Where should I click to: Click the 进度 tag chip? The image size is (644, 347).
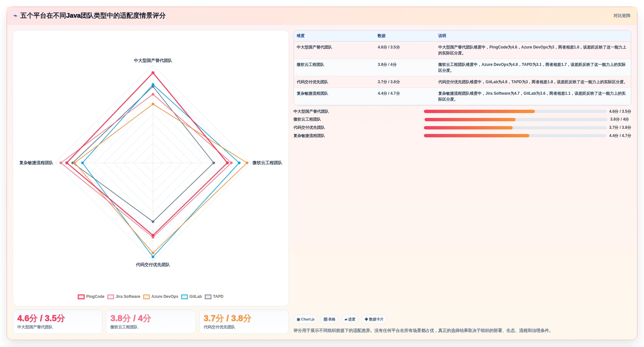tap(350, 319)
